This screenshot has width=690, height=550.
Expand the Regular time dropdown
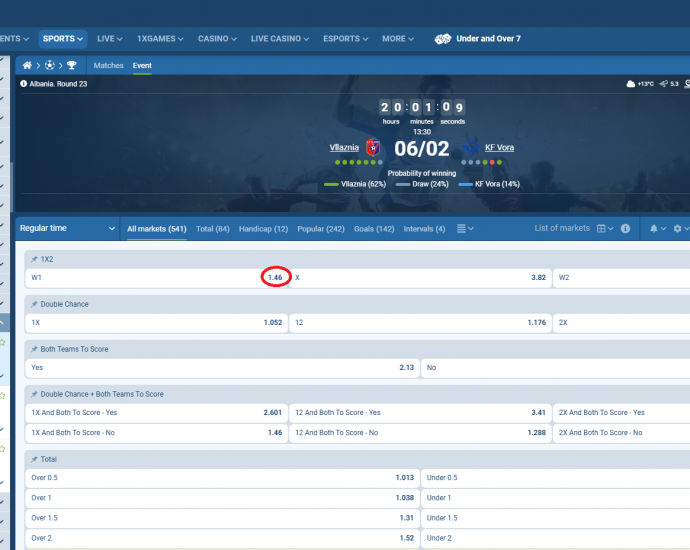(67, 228)
